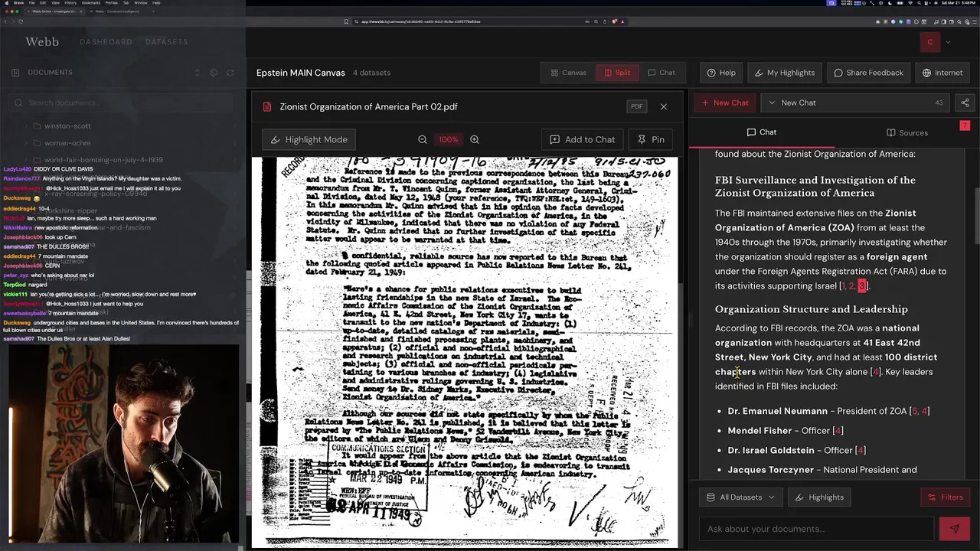This screenshot has width=980, height=551.
Task: Click the tag icon in Documents header
Action: coord(214,73)
